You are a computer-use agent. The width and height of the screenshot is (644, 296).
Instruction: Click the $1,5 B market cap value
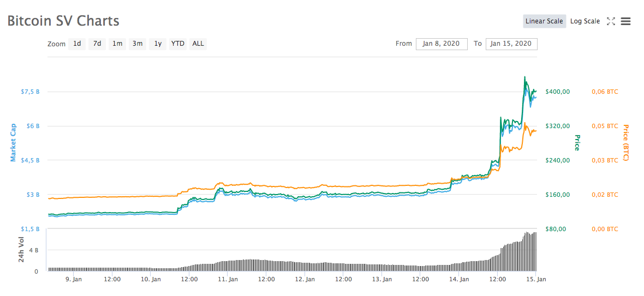(30, 229)
